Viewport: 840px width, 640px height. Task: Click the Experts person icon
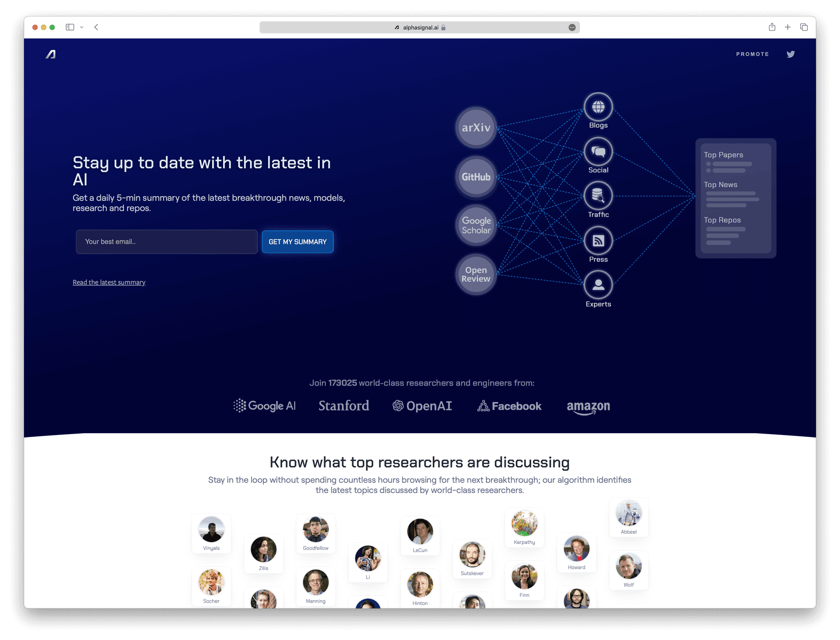598,285
